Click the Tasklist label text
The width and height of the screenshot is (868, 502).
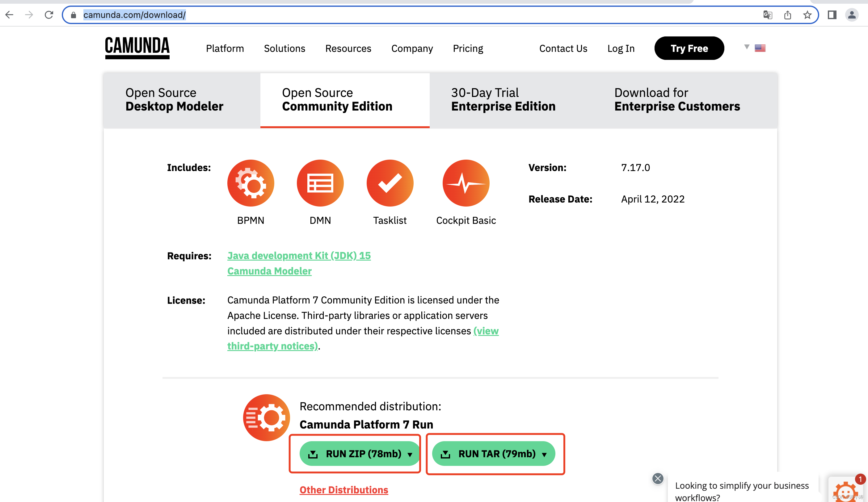(x=390, y=220)
